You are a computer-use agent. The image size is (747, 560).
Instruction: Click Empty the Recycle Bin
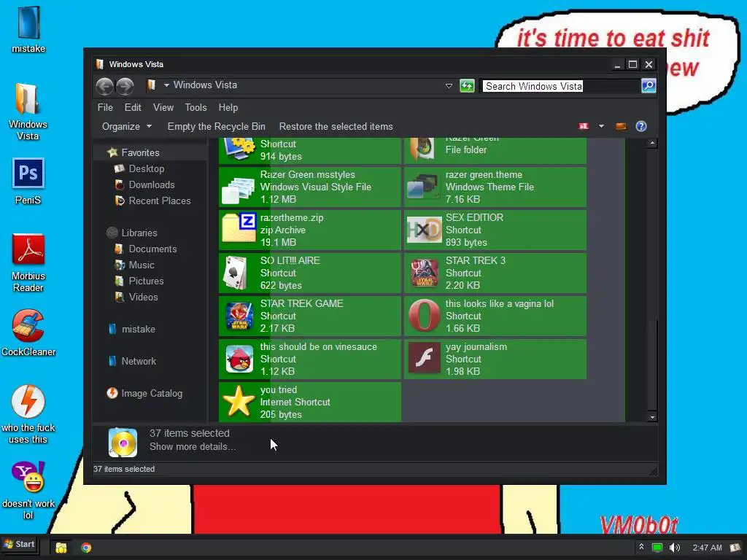216,127
